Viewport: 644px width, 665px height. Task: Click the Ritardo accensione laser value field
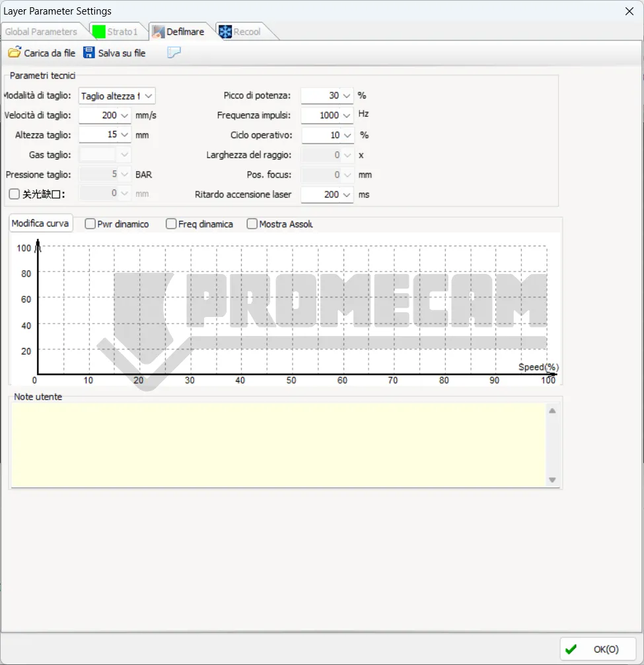pos(320,195)
